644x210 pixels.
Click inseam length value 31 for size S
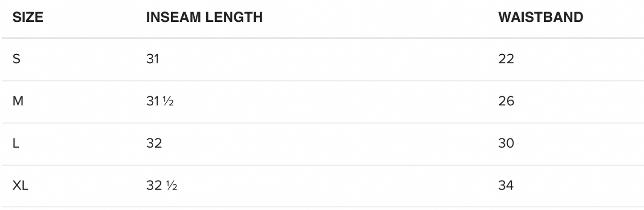point(152,59)
